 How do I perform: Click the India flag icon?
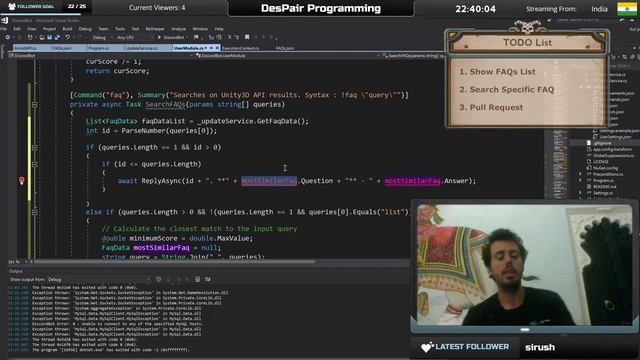pyautogui.click(x=627, y=9)
